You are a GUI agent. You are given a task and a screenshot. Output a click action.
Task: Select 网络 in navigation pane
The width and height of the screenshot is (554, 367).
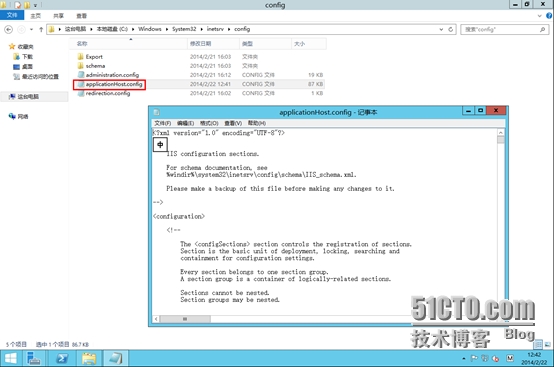pyautogui.click(x=19, y=116)
